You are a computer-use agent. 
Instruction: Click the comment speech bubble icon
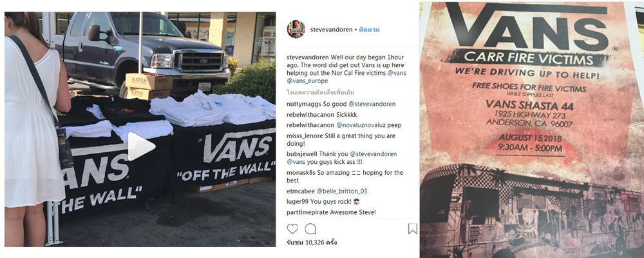point(310,229)
